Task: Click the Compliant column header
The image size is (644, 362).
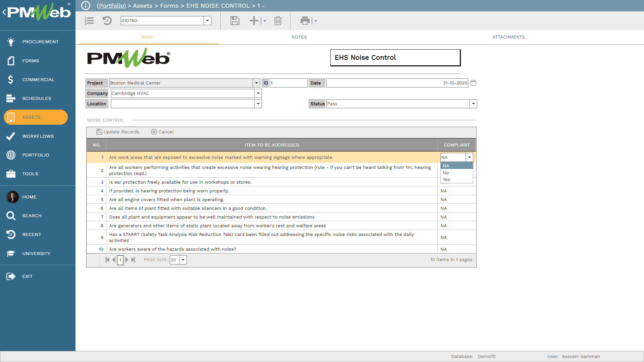Action: (x=457, y=145)
